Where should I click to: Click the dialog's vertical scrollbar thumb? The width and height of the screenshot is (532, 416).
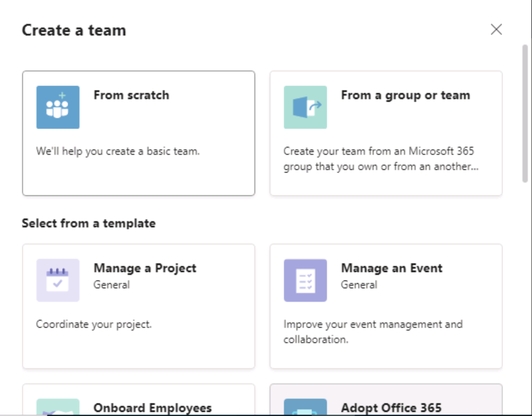[x=525, y=114]
